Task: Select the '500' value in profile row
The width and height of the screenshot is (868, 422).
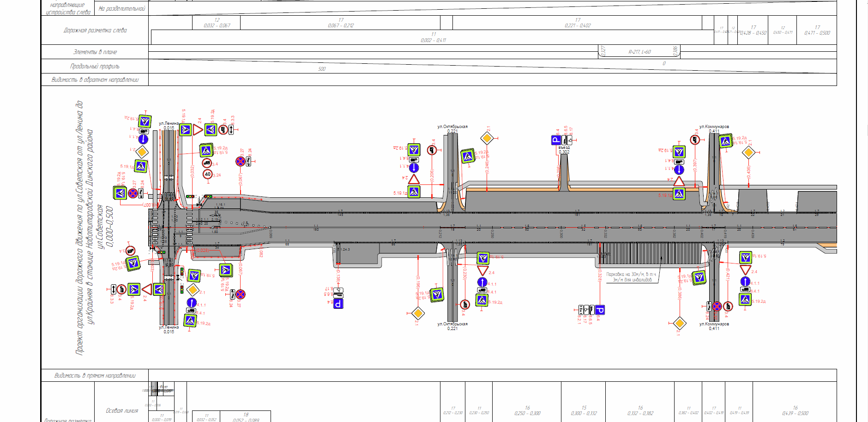Action: click(x=322, y=69)
